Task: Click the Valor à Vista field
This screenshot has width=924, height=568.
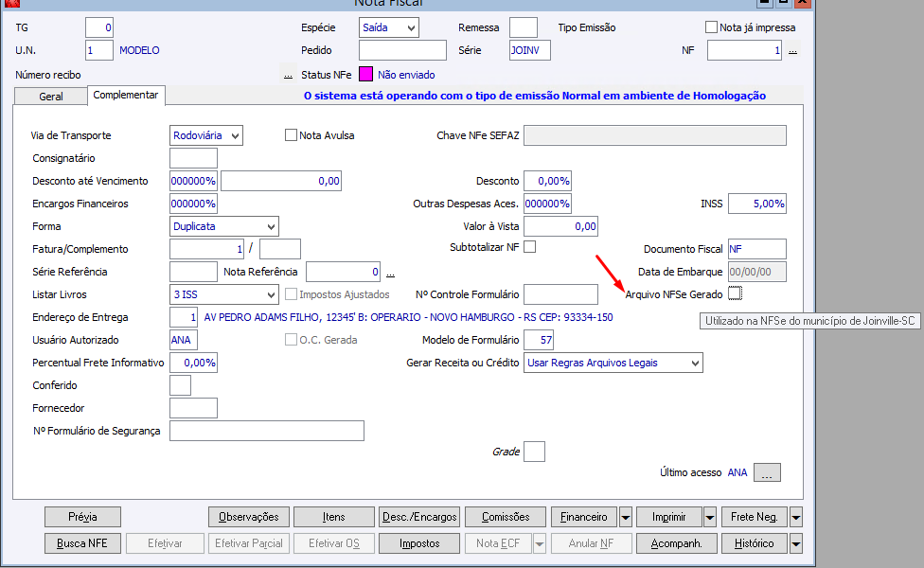Action: [561, 226]
